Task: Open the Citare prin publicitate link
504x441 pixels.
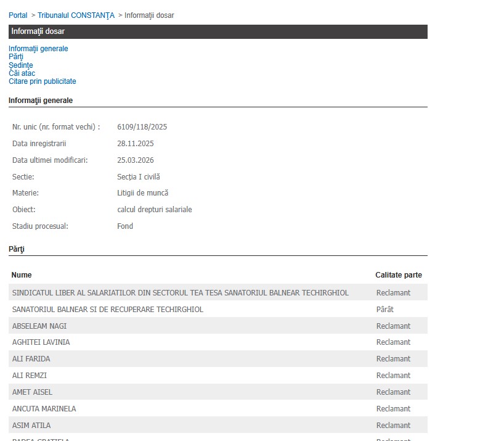Action: point(43,81)
